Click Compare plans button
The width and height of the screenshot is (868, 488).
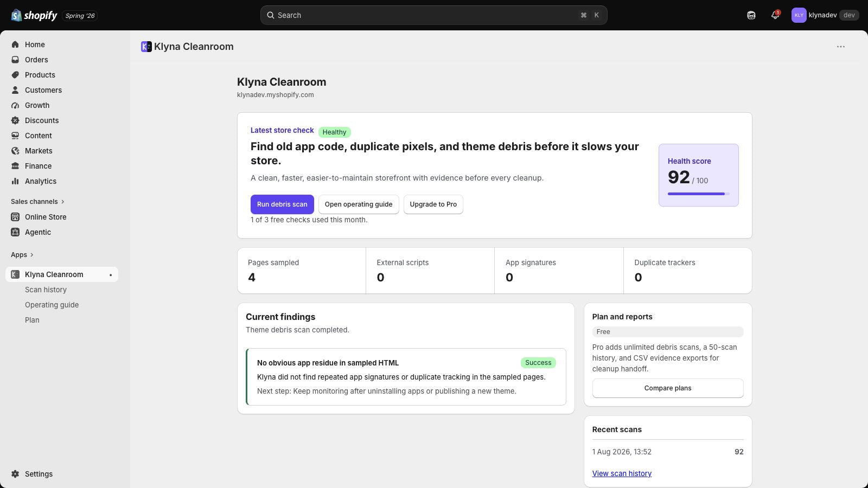coord(668,388)
